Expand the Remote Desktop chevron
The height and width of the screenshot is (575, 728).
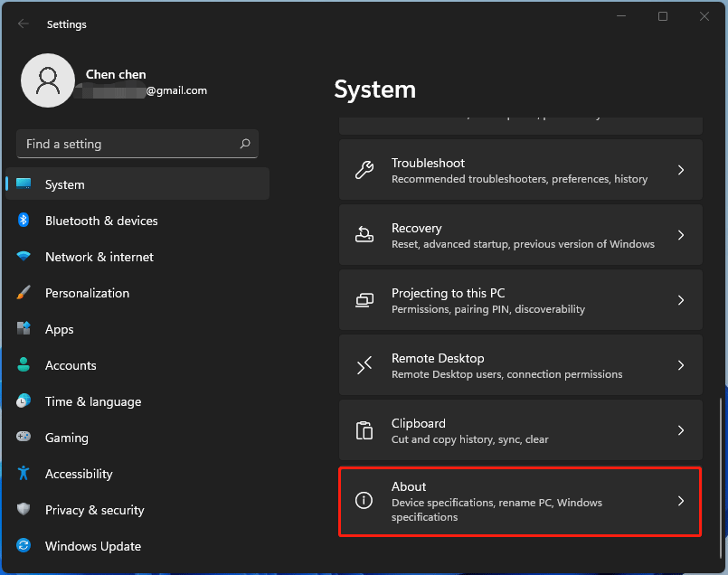point(681,364)
